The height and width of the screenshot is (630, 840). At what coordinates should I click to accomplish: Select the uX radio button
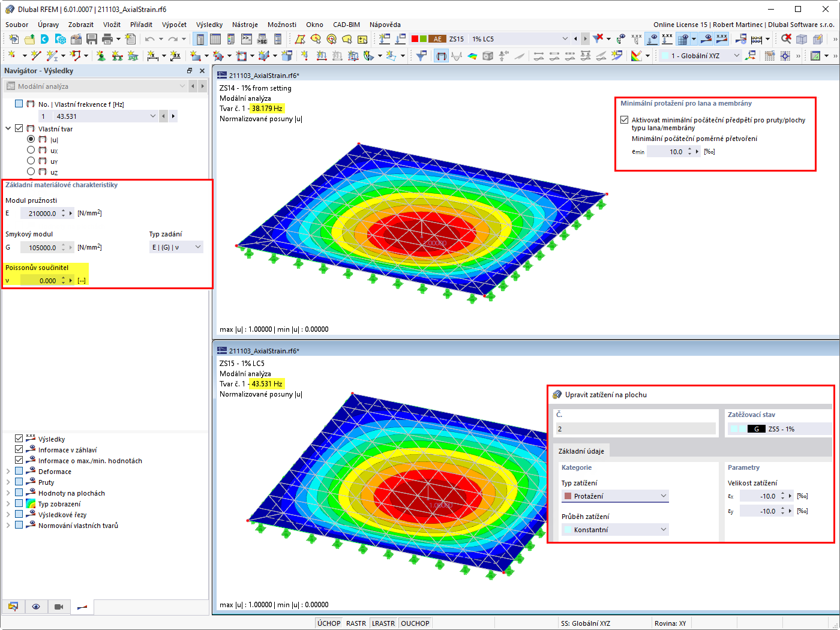pos(31,150)
